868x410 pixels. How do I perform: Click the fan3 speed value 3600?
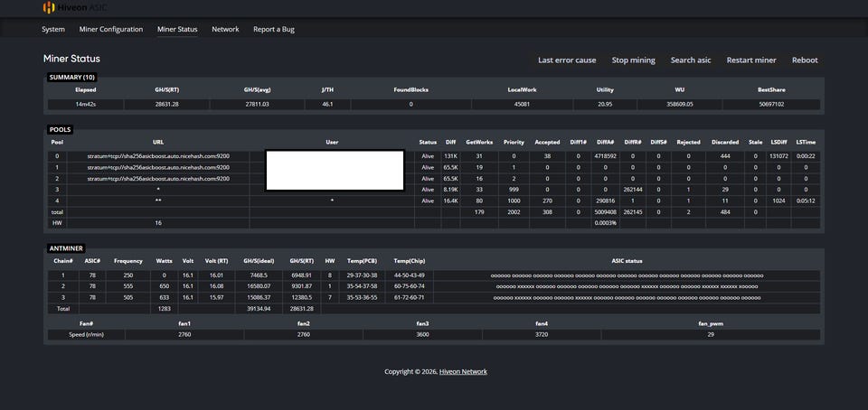click(x=422, y=334)
